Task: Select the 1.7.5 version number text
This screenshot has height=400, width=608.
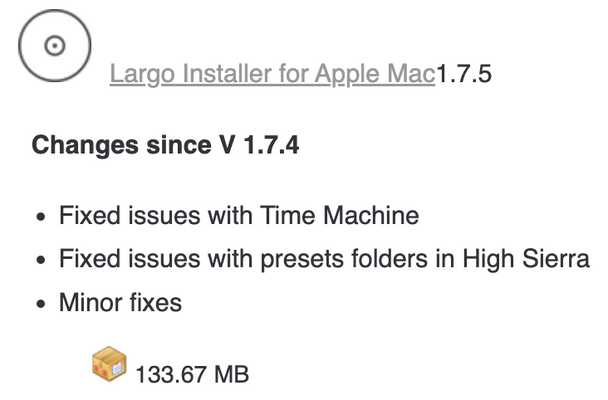Action: click(464, 74)
